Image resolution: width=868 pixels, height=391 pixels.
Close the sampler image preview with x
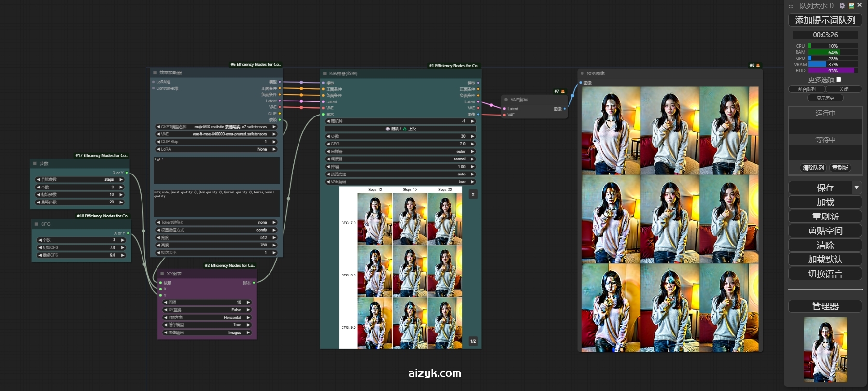click(473, 194)
